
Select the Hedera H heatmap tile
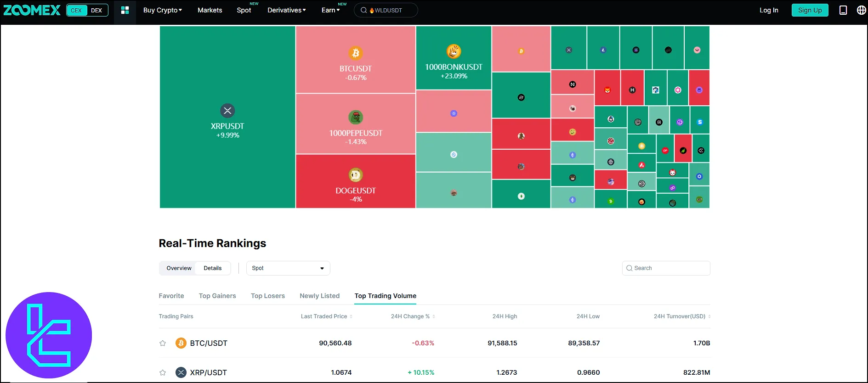tap(632, 88)
